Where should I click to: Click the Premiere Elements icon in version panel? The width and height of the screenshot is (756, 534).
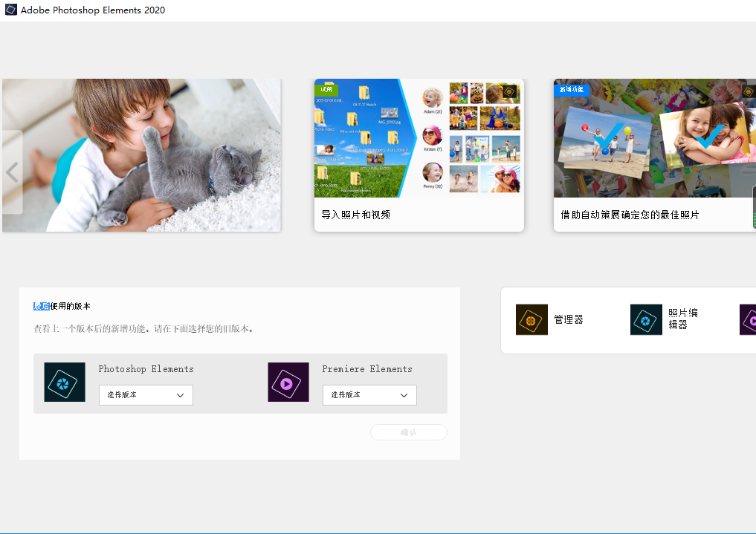tap(288, 382)
